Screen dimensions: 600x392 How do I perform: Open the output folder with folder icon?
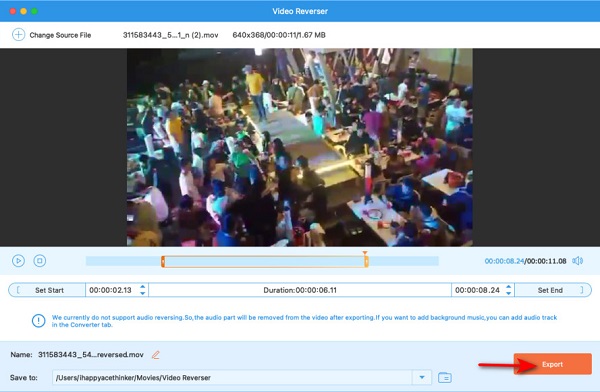pyautogui.click(x=445, y=377)
